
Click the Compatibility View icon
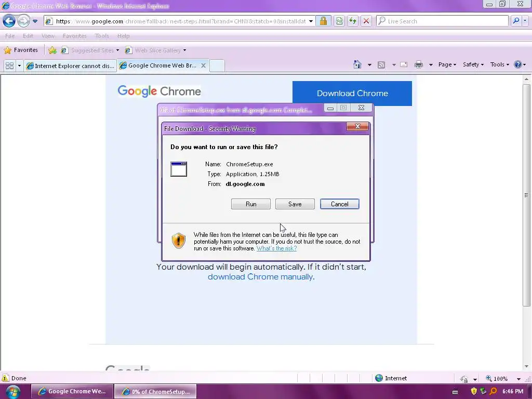point(339,21)
